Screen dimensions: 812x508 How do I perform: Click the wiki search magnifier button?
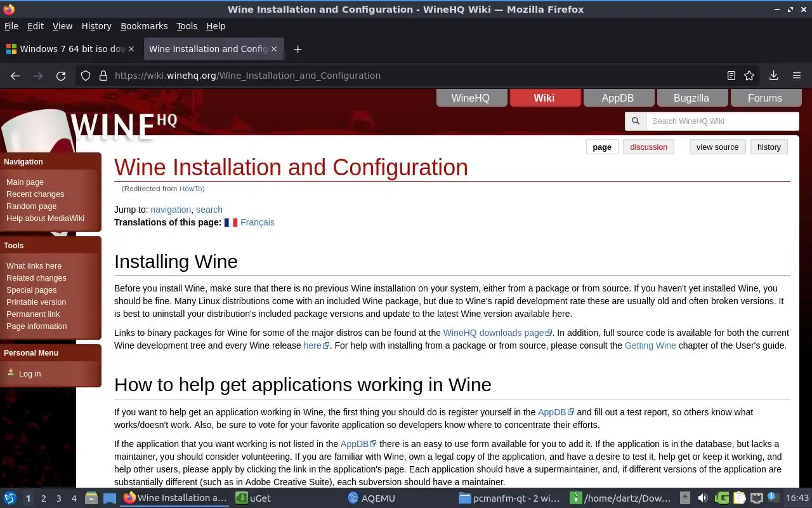pos(635,121)
